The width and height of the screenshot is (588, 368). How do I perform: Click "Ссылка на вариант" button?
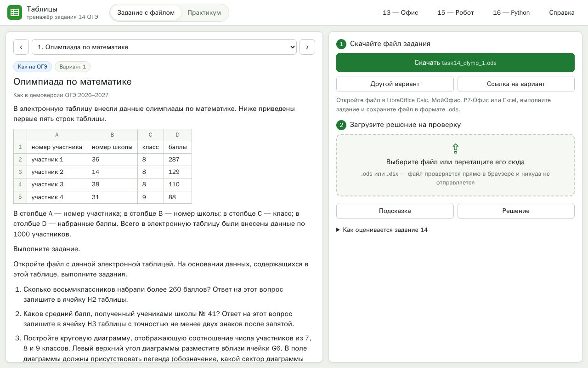[516, 84]
